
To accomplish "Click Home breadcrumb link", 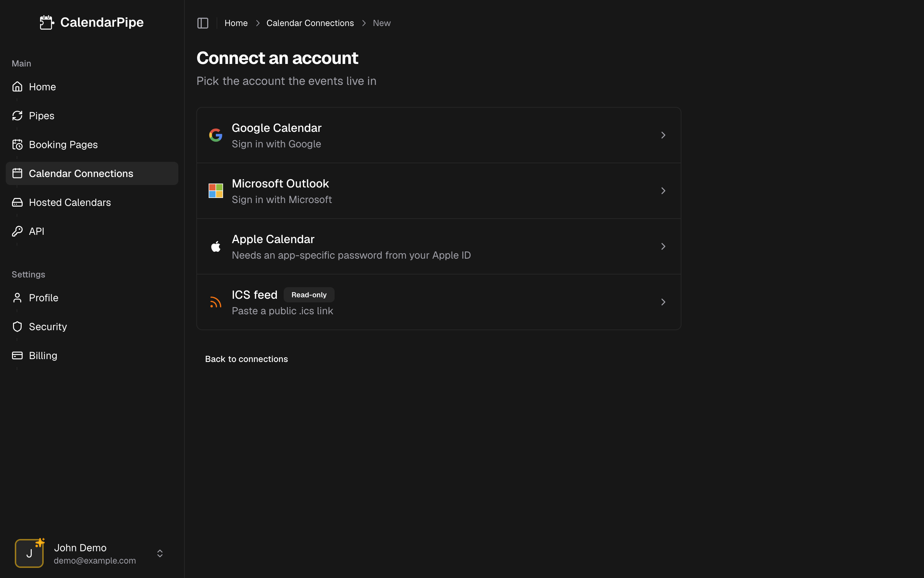I will tap(236, 23).
